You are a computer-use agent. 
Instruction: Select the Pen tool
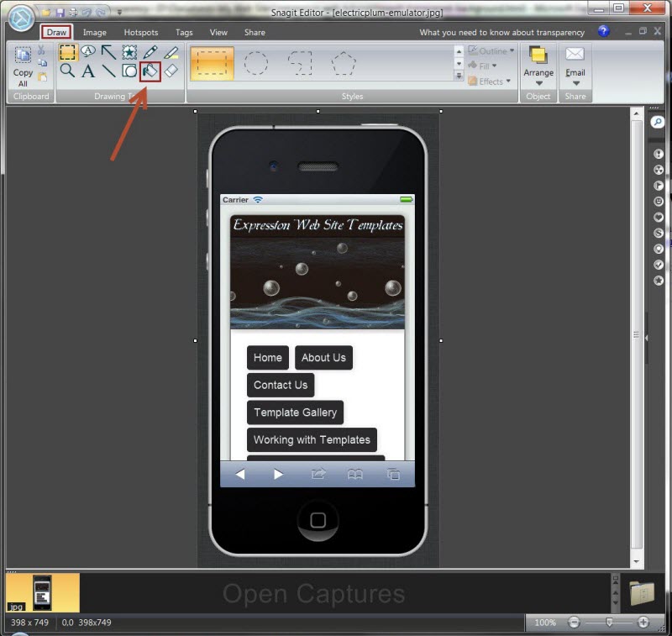[x=150, y=52]
